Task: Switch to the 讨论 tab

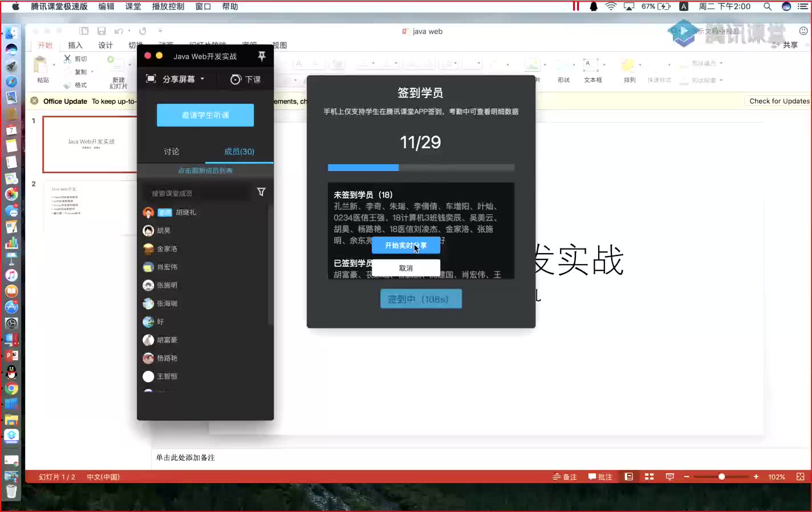Action: pos(171,152)
